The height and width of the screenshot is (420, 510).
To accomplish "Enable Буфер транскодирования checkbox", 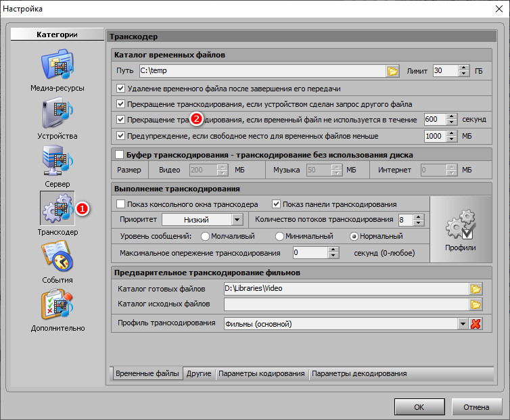I will (120, 155).
